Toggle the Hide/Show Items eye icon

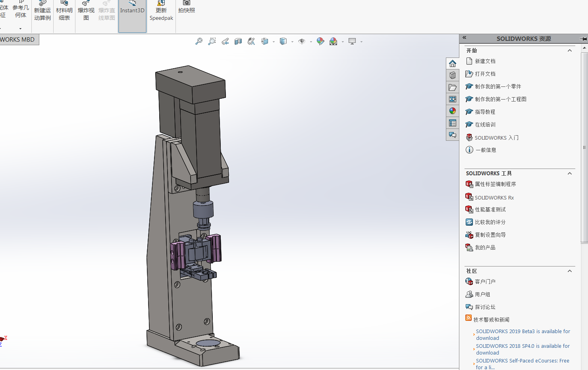[x=302, y=41]
